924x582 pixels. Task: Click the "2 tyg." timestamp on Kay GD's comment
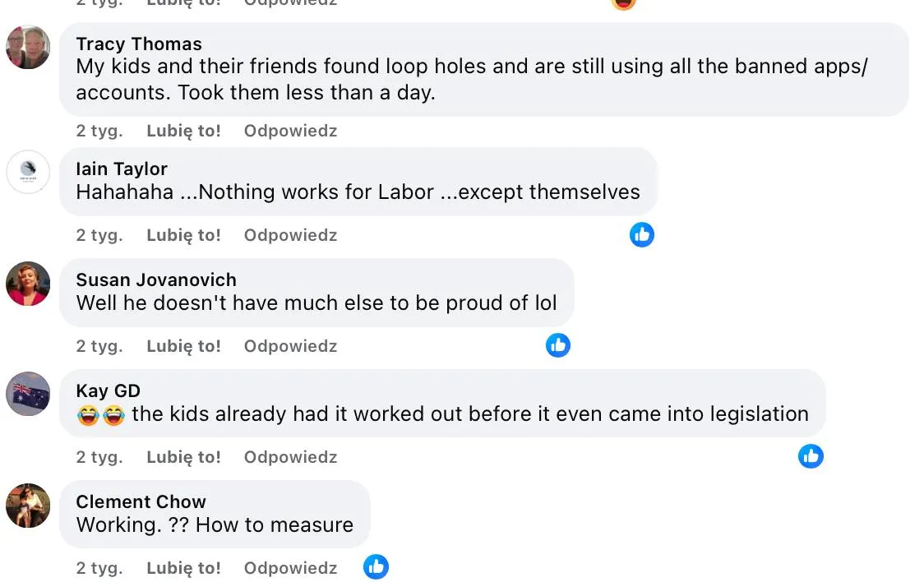click(x=99, y=457)
